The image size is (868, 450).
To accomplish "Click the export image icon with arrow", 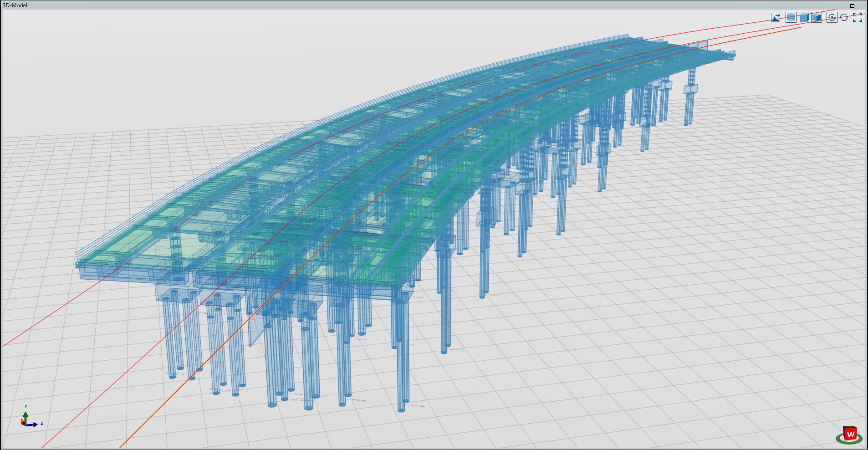I will (x=776, y=17).
